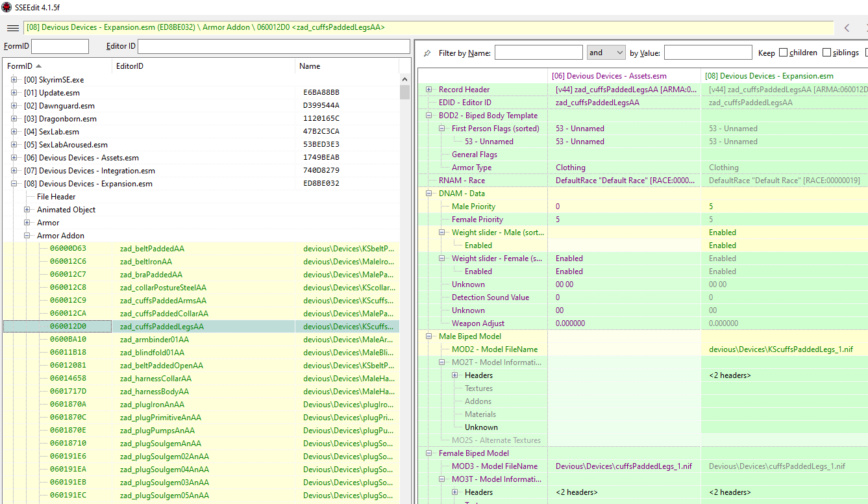Viewport: 868px width, 504px height.
Task: Select the zad_cuffsPaddedArmsAA record
Action: (201, 301)
